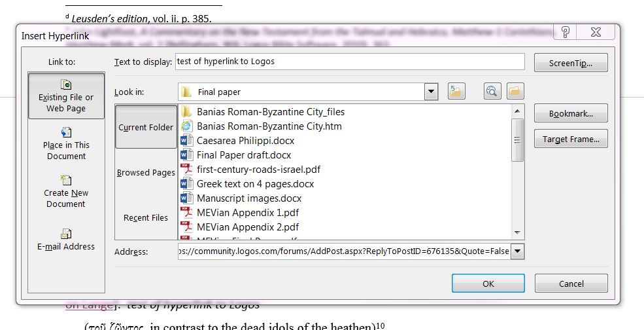Click the Existing File or Web Page icon

click(x=66, y=84)
